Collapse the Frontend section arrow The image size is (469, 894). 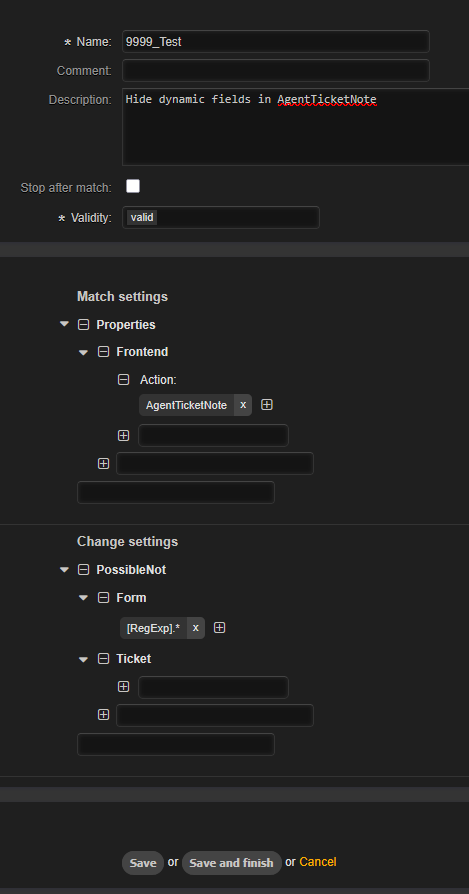84,352
